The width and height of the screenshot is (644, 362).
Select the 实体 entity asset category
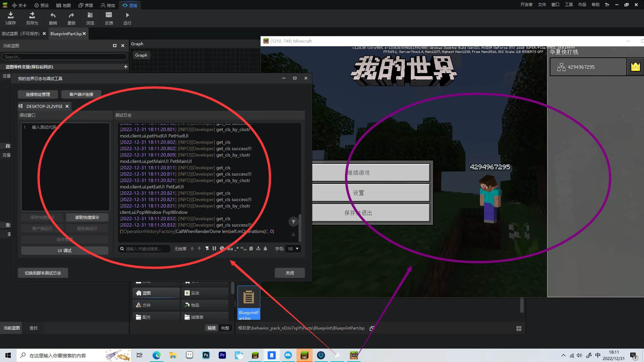pos(205,293)
